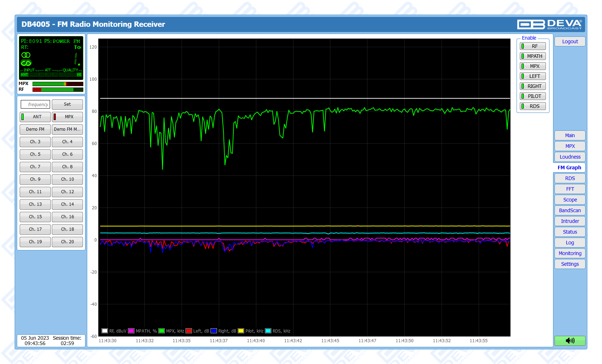This screenshot has height=364, width=602.
Task: Focus the frequency input field
Action: [x=35, y=104]
